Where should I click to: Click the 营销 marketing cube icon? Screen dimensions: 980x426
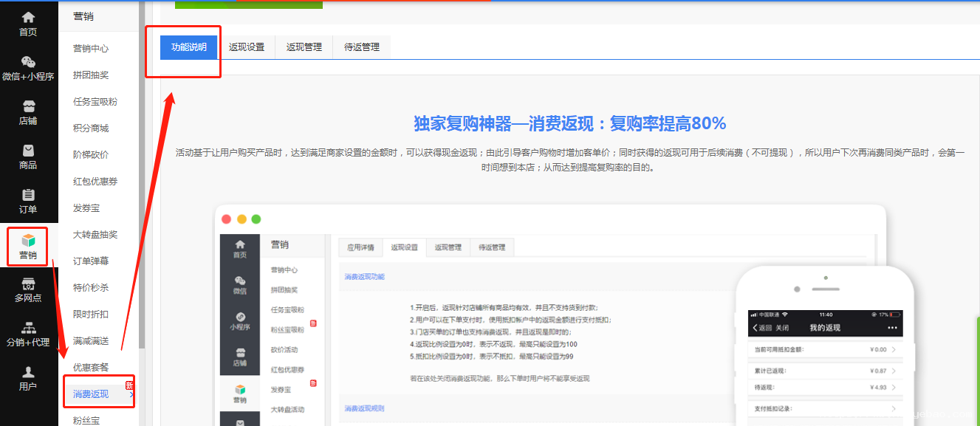coord(28,241)
